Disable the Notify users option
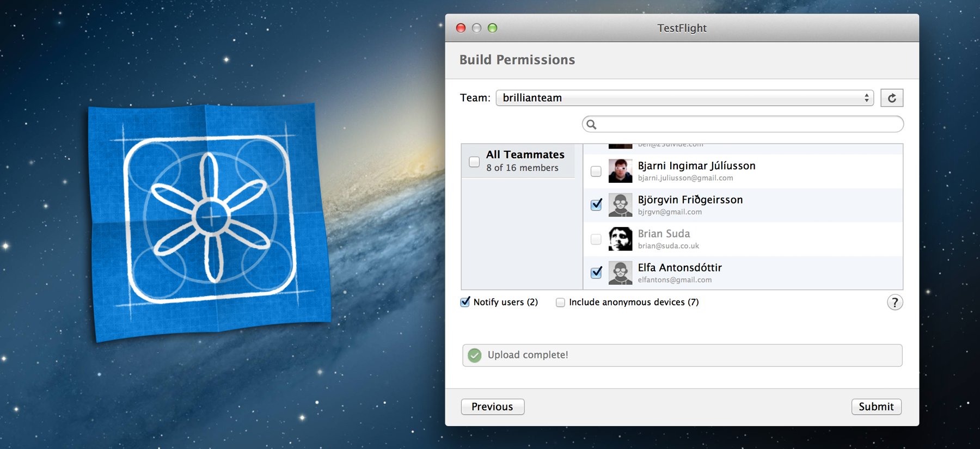Viewport: 980px width, 449px height. (x=465, y=302)
